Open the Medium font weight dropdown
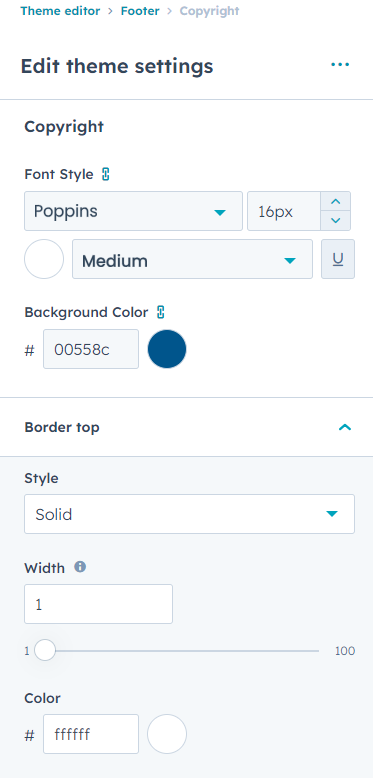 (x=192, y=259)
